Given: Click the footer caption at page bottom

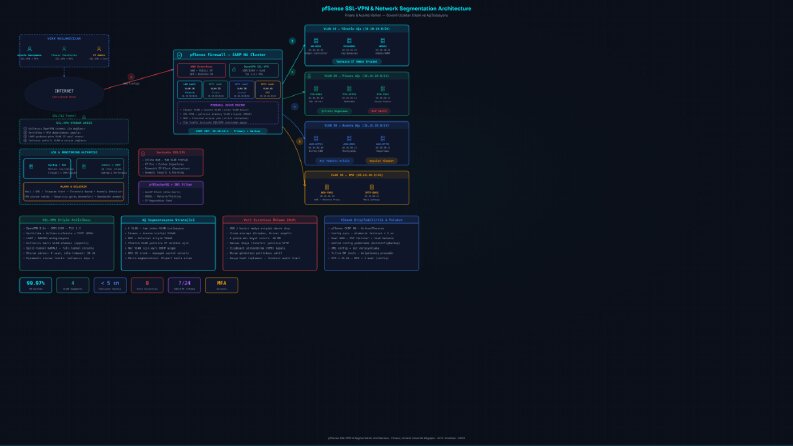Looking at the screenshot, I should coord(396,438).
